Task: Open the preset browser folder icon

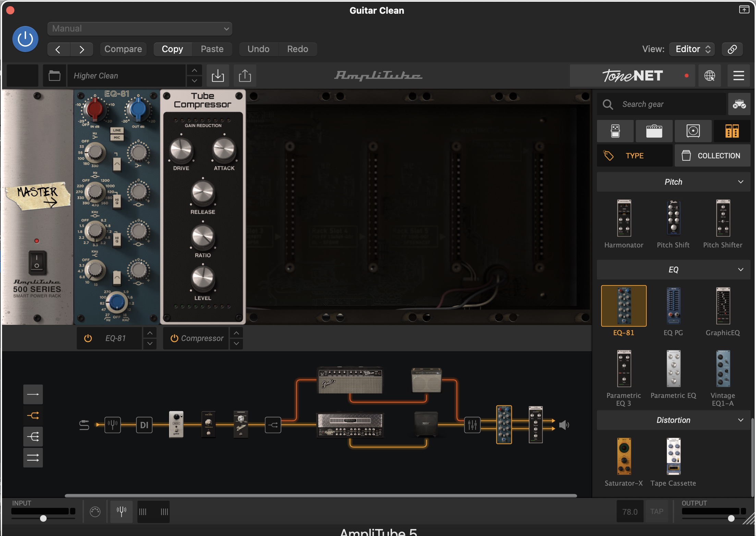Action: tap(54, 76)
